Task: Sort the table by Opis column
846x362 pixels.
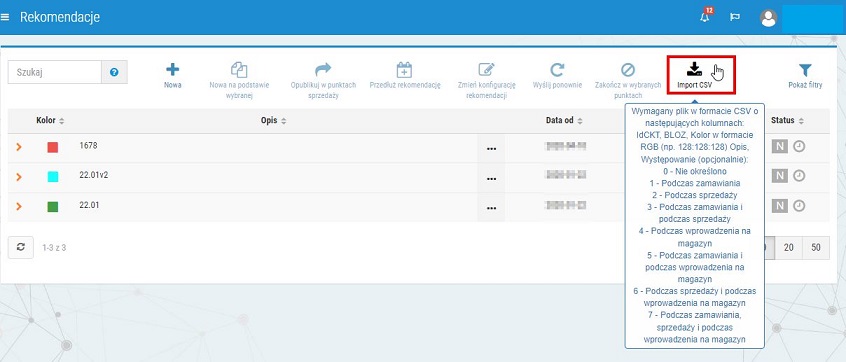Action: point(274,120)
